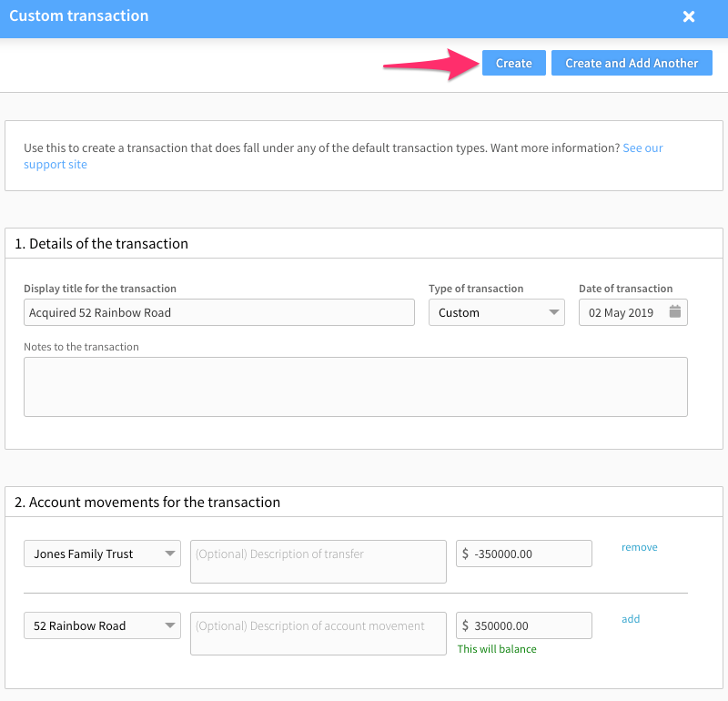Open the Type of transaction dropdown
The image size is (728, 701).
click(496, 312)
